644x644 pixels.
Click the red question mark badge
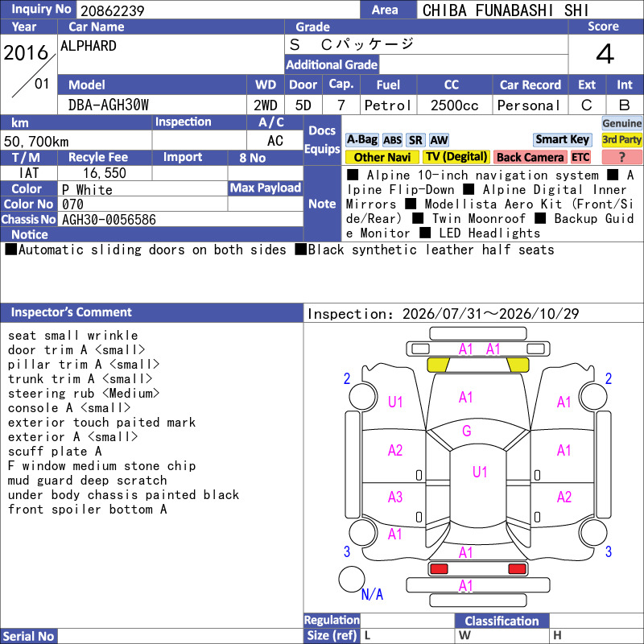pos(621,157)
